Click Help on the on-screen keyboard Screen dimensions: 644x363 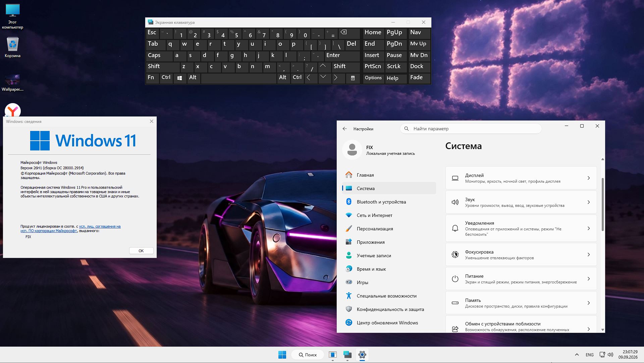point(395,78)
